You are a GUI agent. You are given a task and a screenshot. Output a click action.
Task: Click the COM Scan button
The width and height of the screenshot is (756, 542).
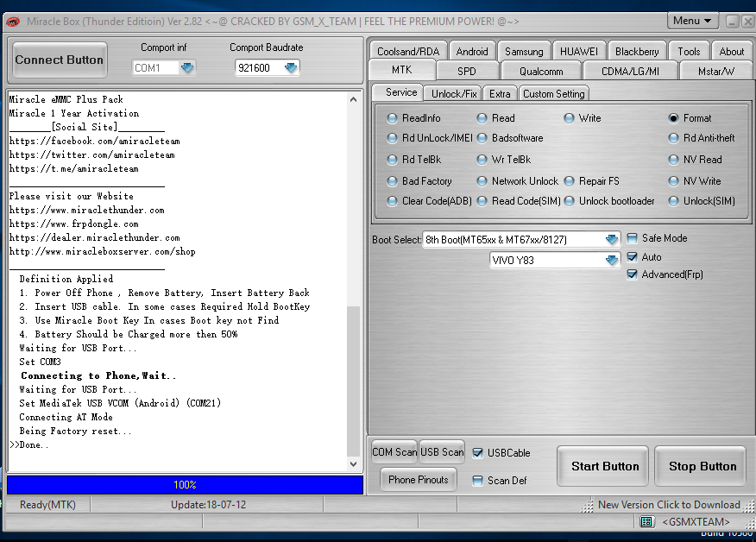[394, 452]
